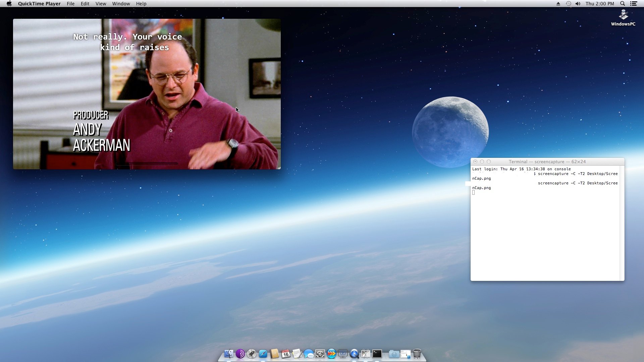Open Safari compass icon in the Dock
Screen dimensions: 644x362
click(x=263, y=354)
